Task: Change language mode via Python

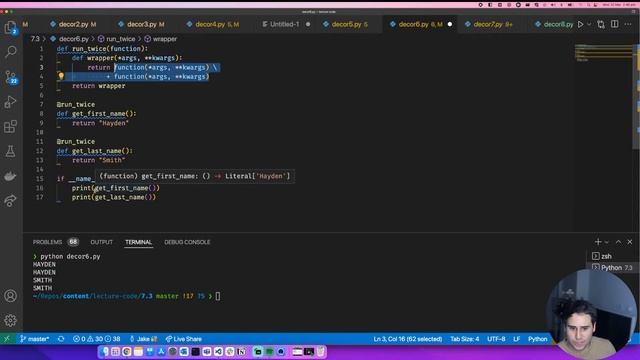Action: [x=538, y=339]
